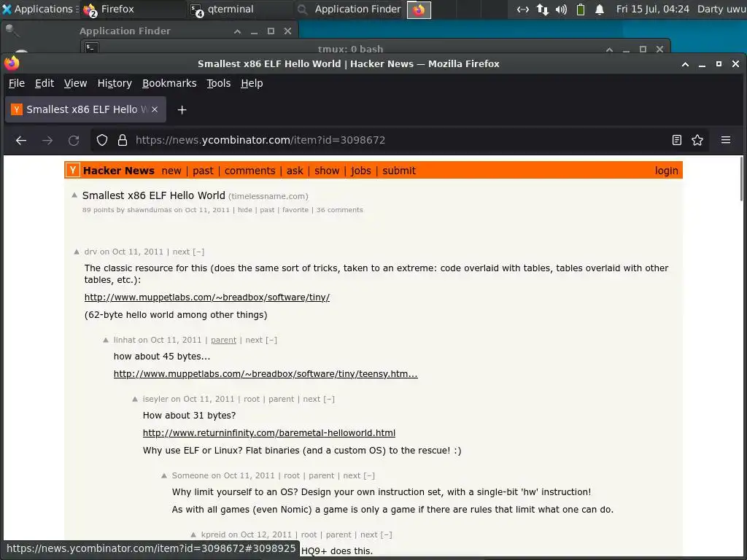Open the show section link
Viewport: 747px width, 560px height.
327,171
